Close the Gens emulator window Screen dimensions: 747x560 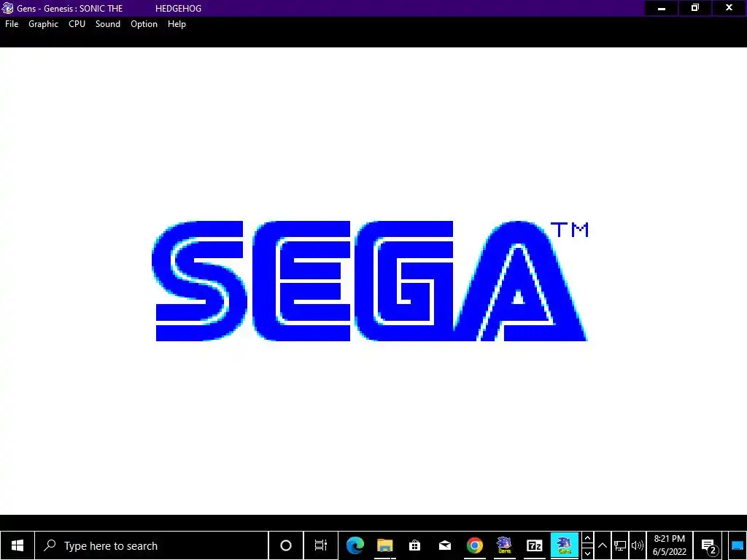(729, 8)
